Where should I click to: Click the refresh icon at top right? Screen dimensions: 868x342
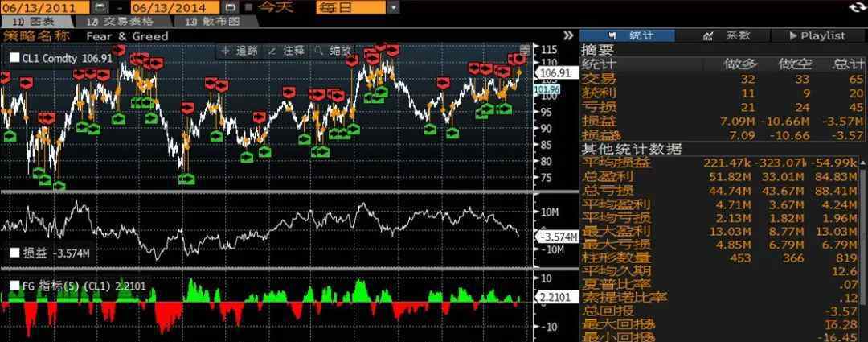coord(857,7)
